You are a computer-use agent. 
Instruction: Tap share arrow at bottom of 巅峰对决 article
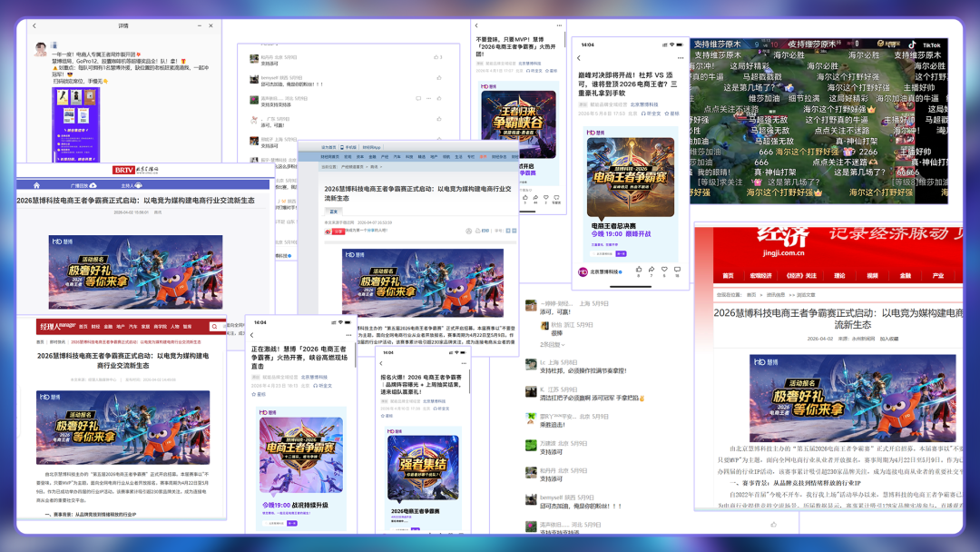pos(652,270)
